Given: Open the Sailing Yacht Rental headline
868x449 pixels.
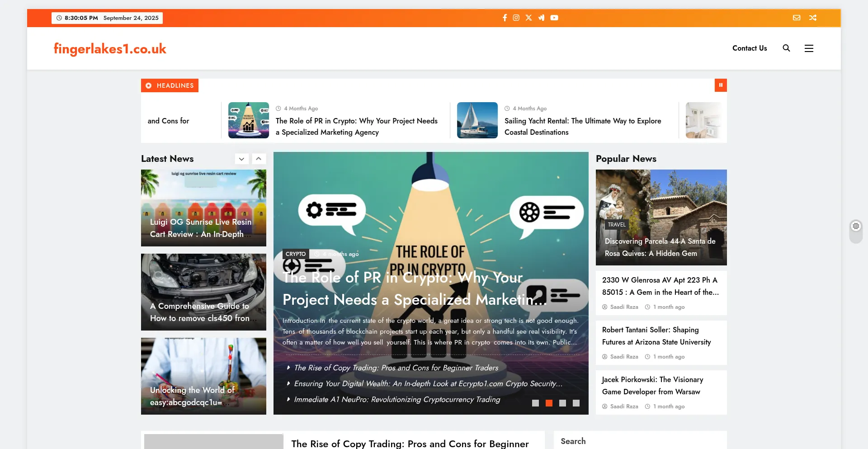Looking at the screenshot, I should 583,127.
